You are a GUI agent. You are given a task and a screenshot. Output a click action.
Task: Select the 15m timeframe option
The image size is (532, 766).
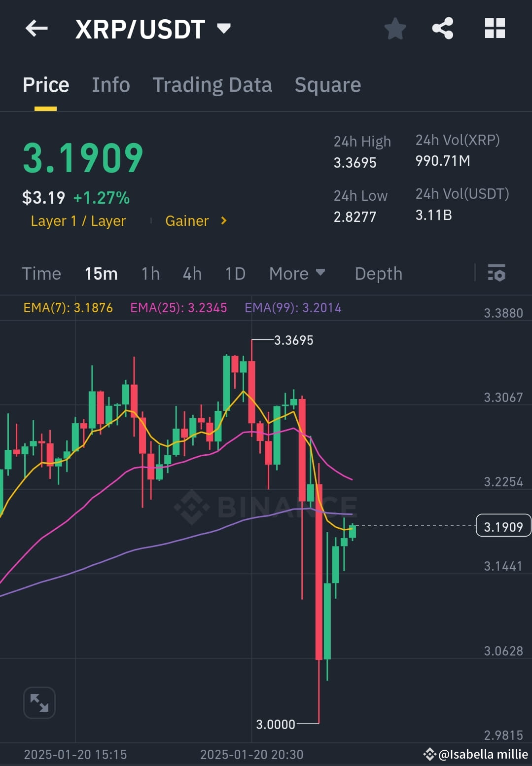(101, 273)
